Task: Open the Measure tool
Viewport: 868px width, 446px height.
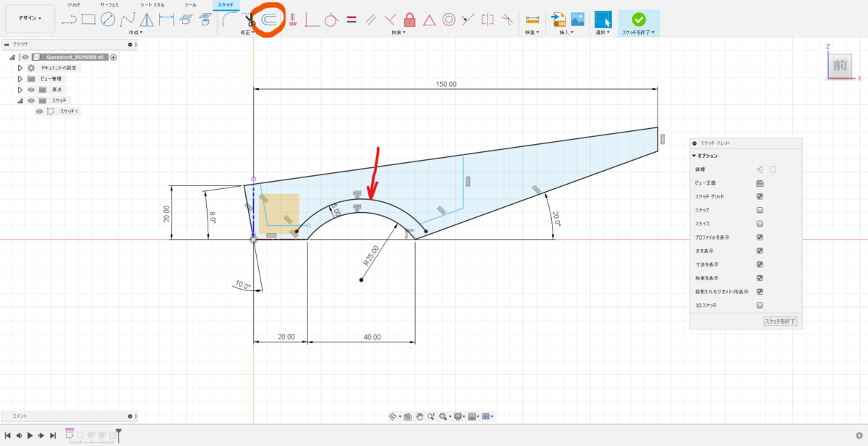Action: pos(532,20)
